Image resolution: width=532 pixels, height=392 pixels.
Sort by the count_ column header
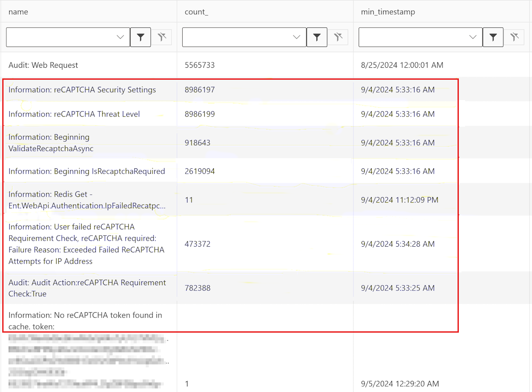pyautogui.click(x=196, y=12)
